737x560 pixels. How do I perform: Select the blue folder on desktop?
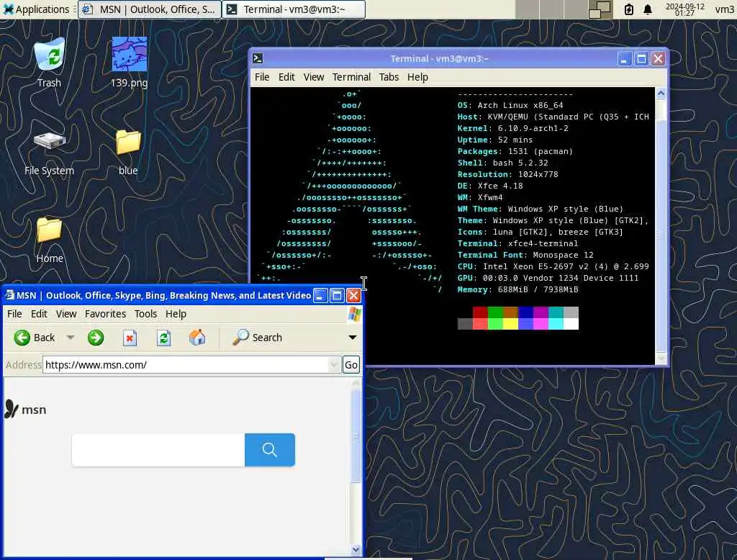(128, 153)
